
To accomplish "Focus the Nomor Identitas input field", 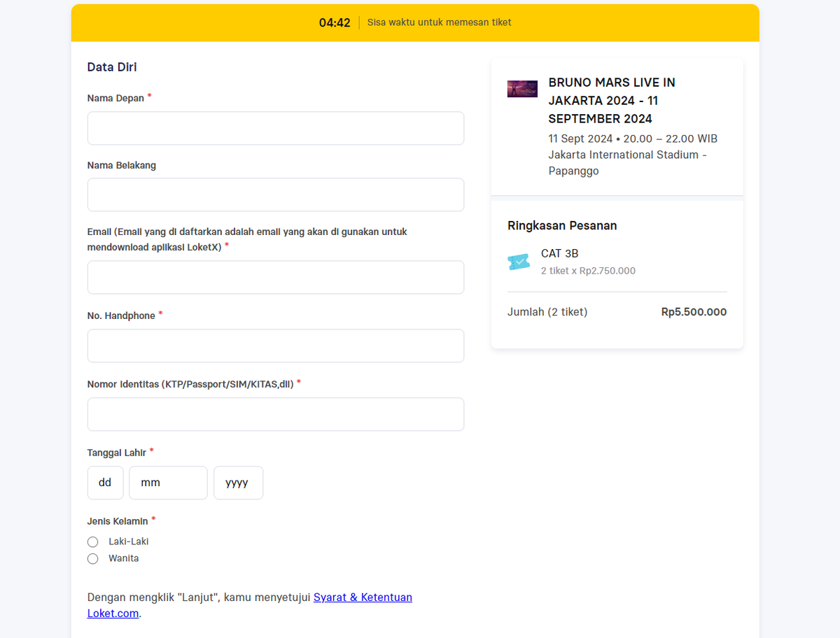I will tap(276, 414).
